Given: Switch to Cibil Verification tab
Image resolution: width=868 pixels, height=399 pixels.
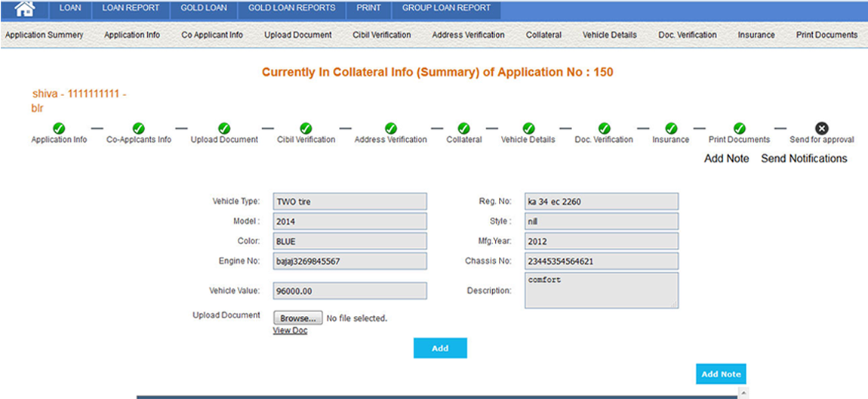Looking at the screenshot, I should pos(381,35).
